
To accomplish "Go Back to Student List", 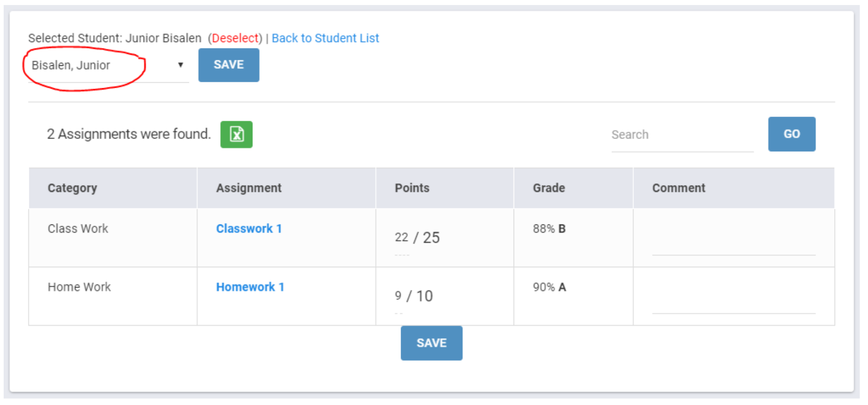I will (325, 38).
